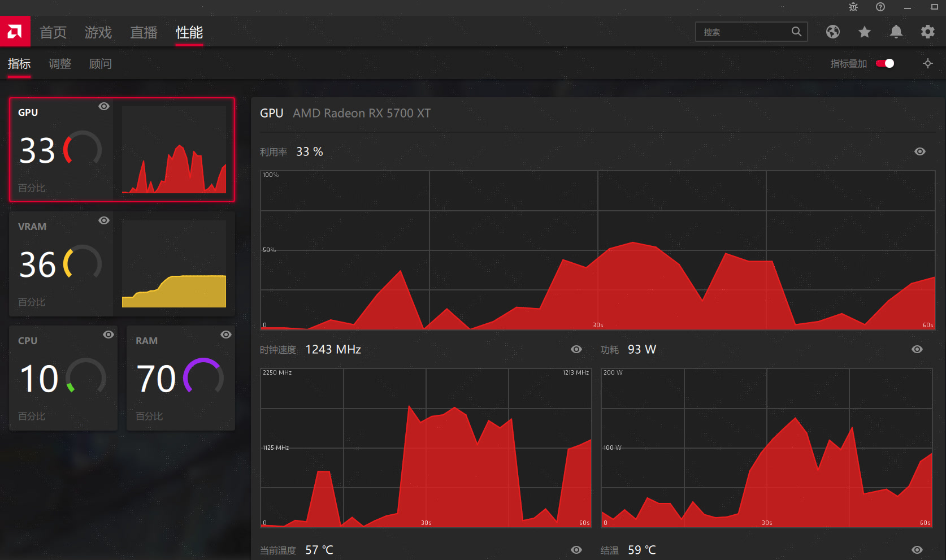The image size is (946, 560).
Task: Toggle 时钟速度 graph eye visibility
Action: (x=576, y=349)
